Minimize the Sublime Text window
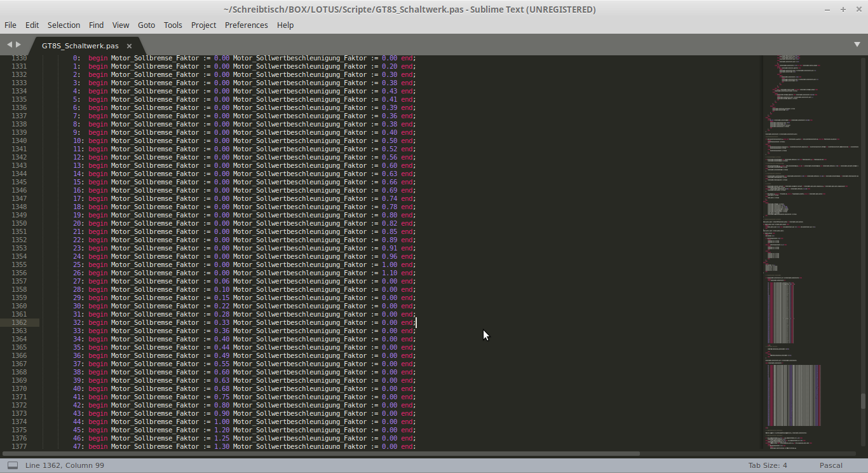The width and height of the screenshot is (868, 473). tap(827, 10)
